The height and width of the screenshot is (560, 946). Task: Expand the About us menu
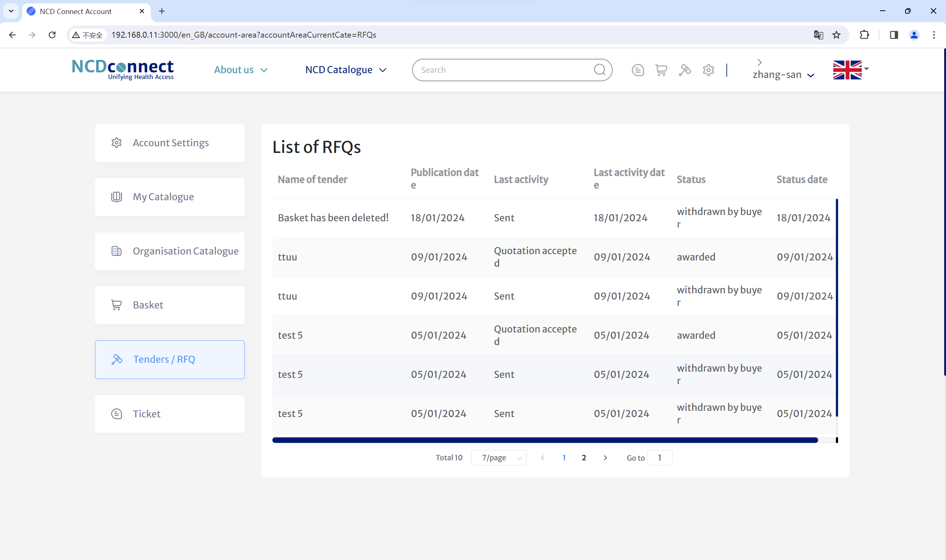[241, 70]
